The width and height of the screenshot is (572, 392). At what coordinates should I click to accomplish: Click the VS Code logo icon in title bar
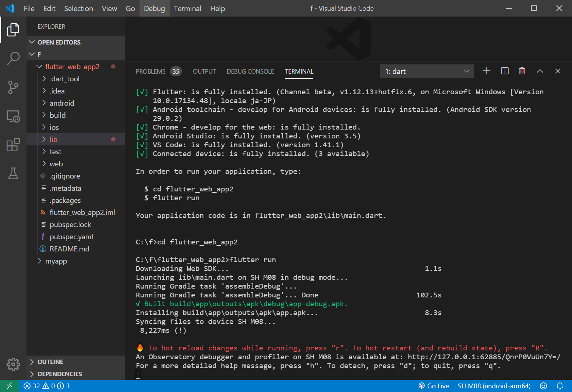tap(10, 8)
